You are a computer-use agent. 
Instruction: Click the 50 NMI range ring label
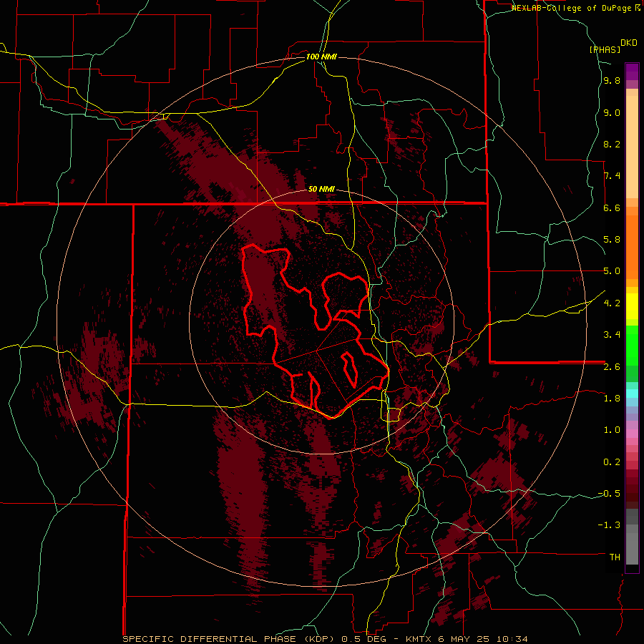pyautogui.click(x=321, y=190)
